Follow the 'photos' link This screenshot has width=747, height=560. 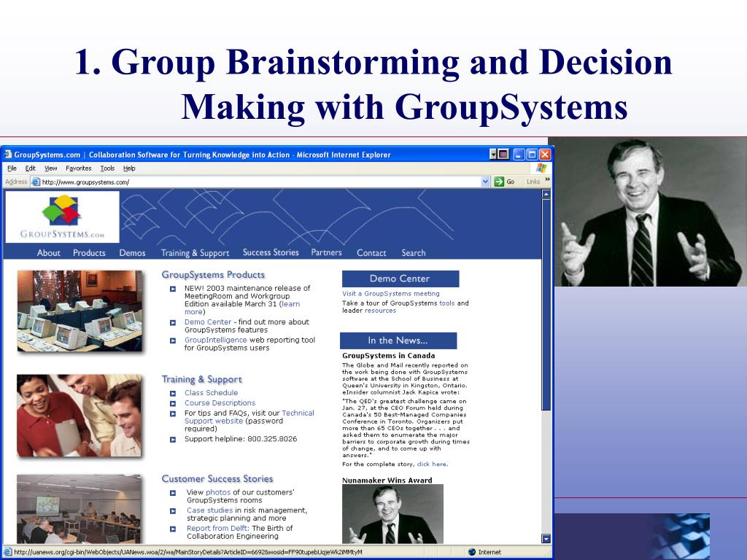218,492
